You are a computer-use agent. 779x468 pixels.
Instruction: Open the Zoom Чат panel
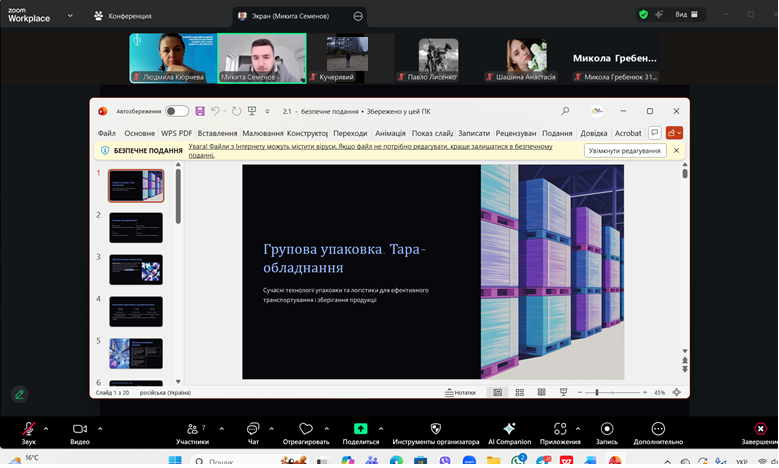pos(253,430)
